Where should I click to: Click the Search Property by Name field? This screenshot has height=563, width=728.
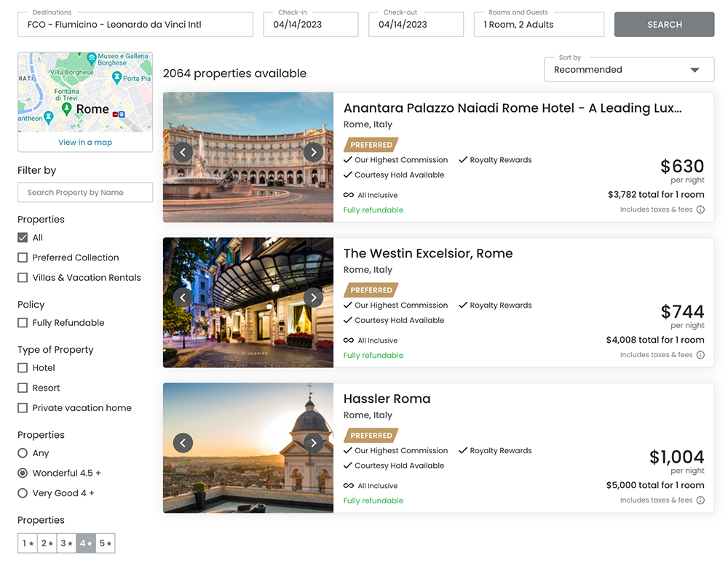coord(85,193)
